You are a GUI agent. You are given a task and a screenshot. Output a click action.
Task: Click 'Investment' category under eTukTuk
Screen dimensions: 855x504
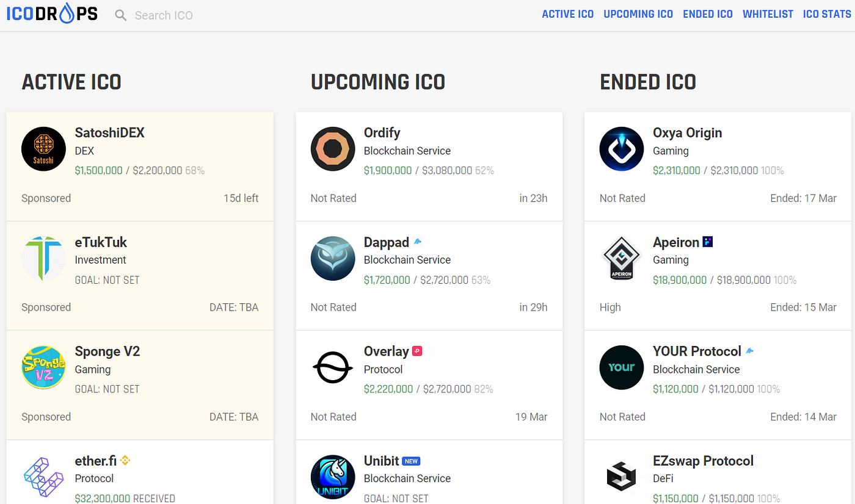(101, 260)
